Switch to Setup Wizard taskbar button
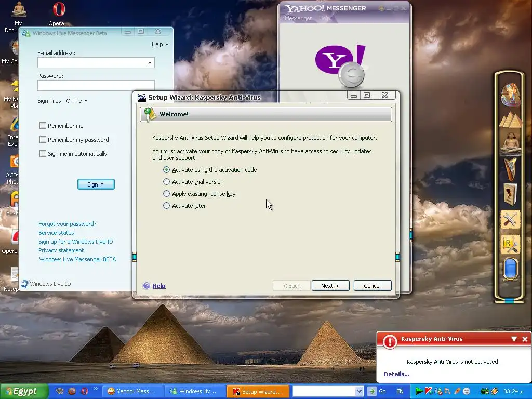Screen dimensions: 532x399 click(258, 391)
